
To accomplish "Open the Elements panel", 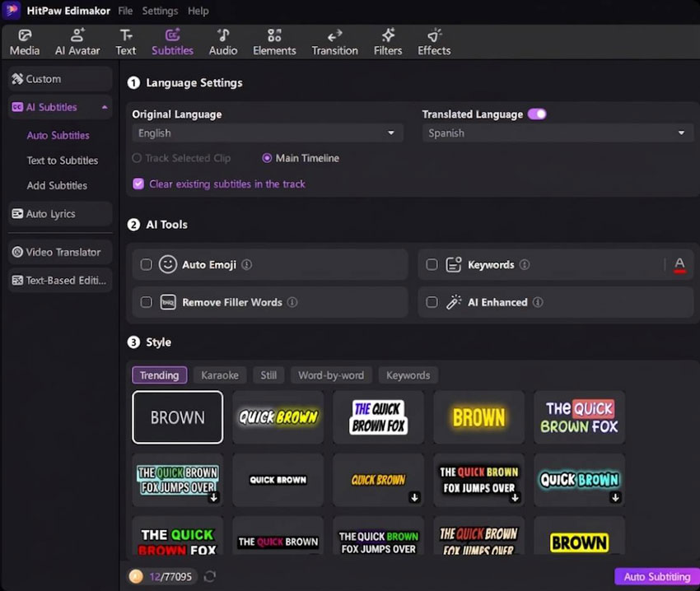I will tap(274, 43).
